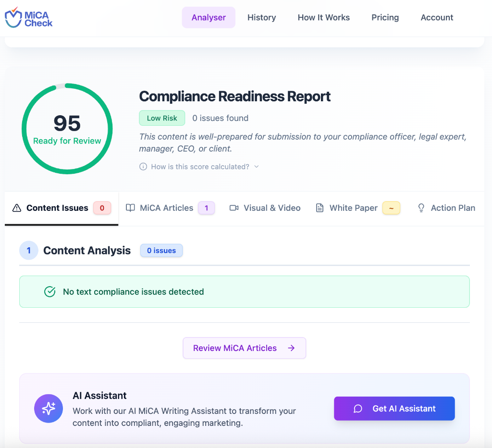Image resolution: width=492 pixels, height=448 pixels.
Task: Switch to the White Paper tab
Action: (x=357, y=208)
